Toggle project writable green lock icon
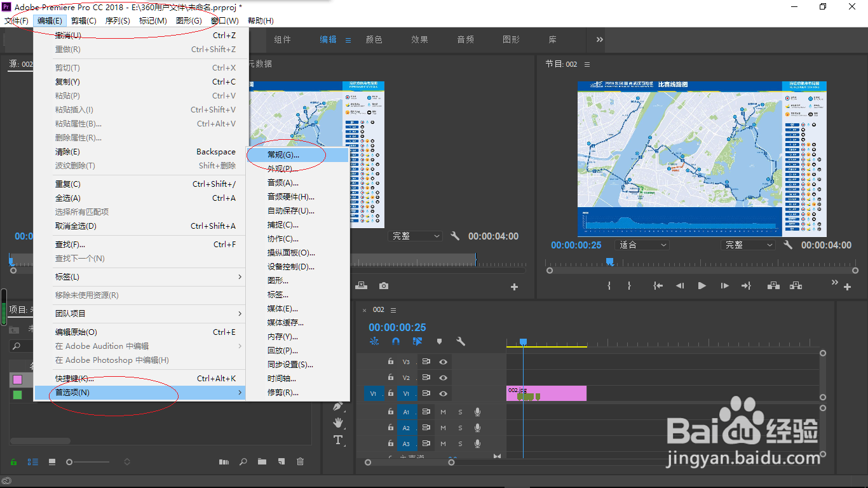The height and width of the screenshot is (488, 868). click(13, 462)
